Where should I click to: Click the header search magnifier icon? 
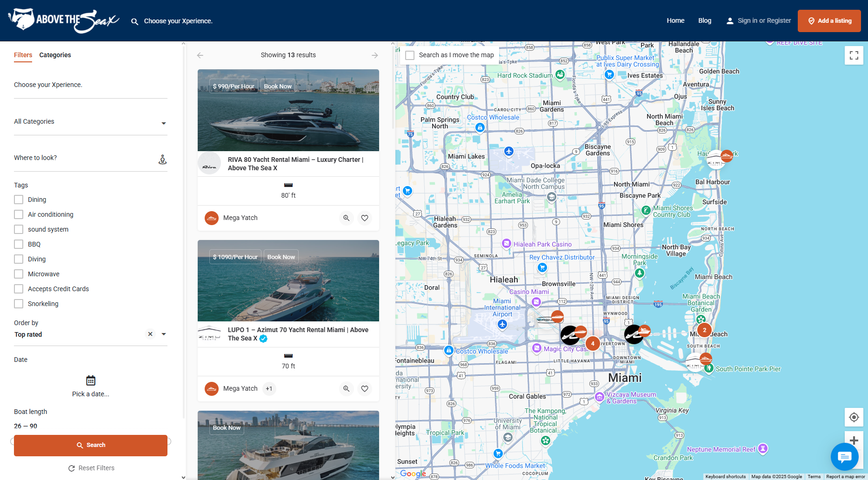point(134,21)
